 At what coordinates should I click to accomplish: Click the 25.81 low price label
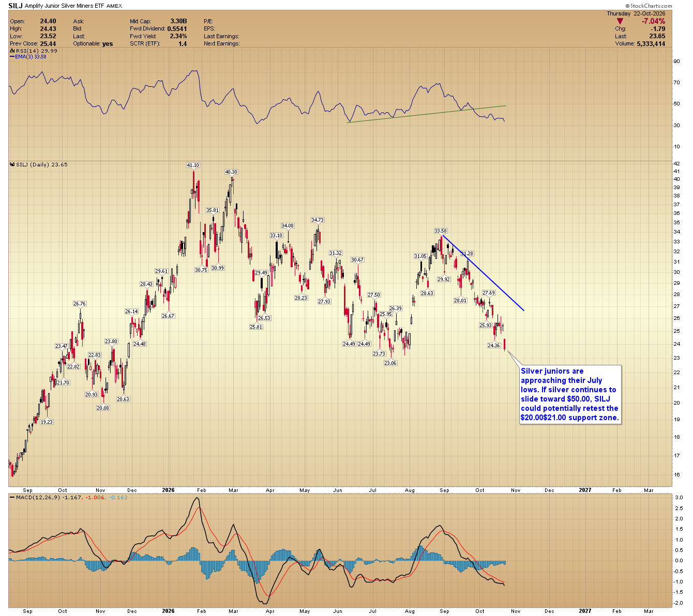pos(256,327)
